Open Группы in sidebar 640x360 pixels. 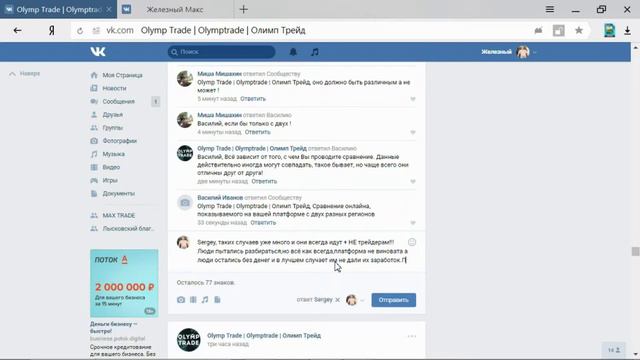(x=112, y=128)
